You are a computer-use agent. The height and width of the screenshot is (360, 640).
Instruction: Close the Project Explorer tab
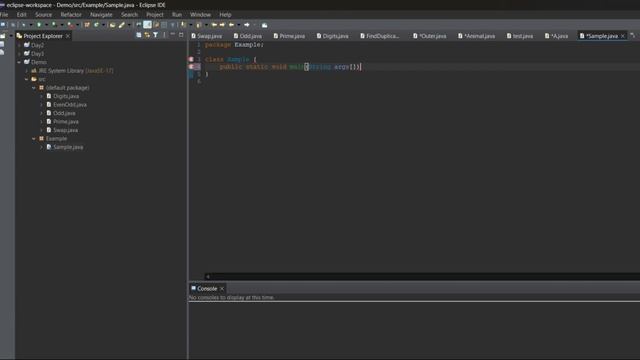click(68, 36)
